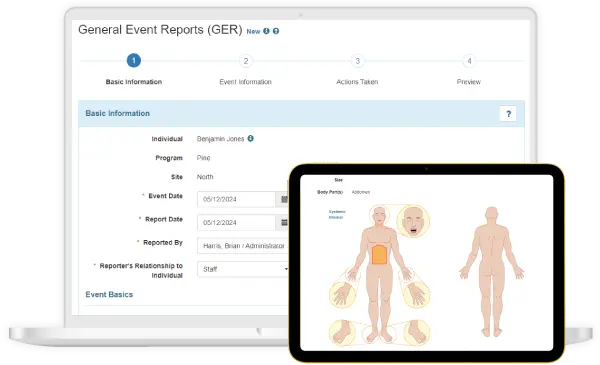Click the Benjamin Jones individual name

pos(220,139)
